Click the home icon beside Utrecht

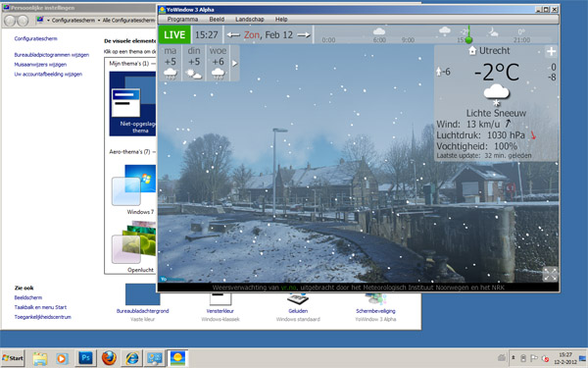pos(472,50)
